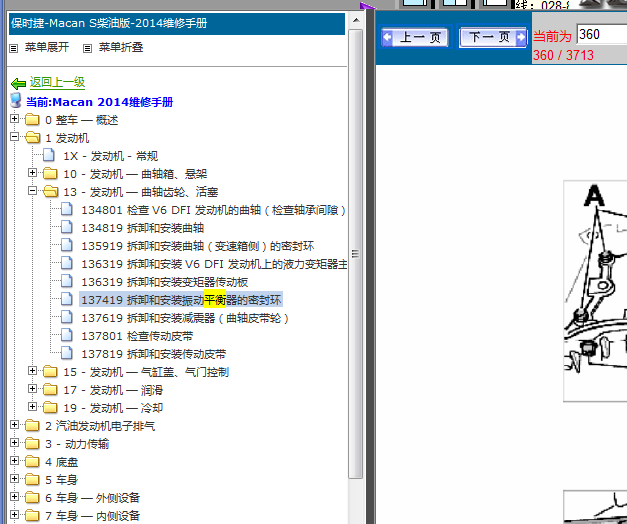Expand the 5 车身 folder
Viewport: 627px width, 524px height.
click(14, 479)
